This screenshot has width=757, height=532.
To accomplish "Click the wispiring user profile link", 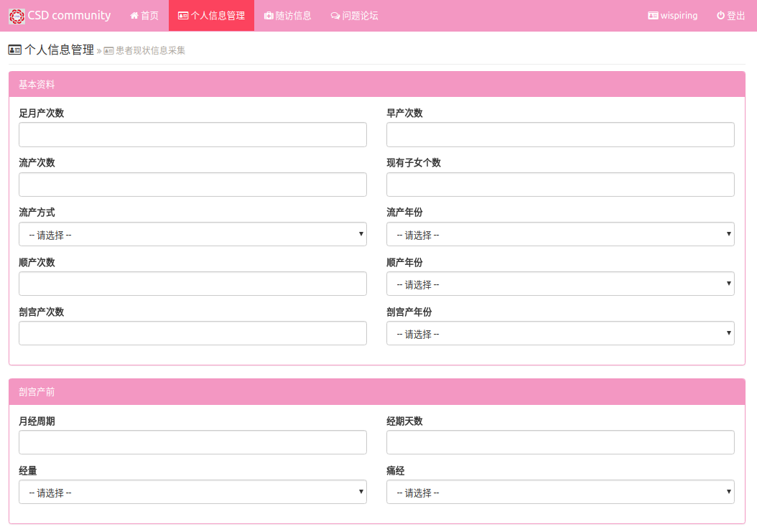I will click(x=672, y=16).
